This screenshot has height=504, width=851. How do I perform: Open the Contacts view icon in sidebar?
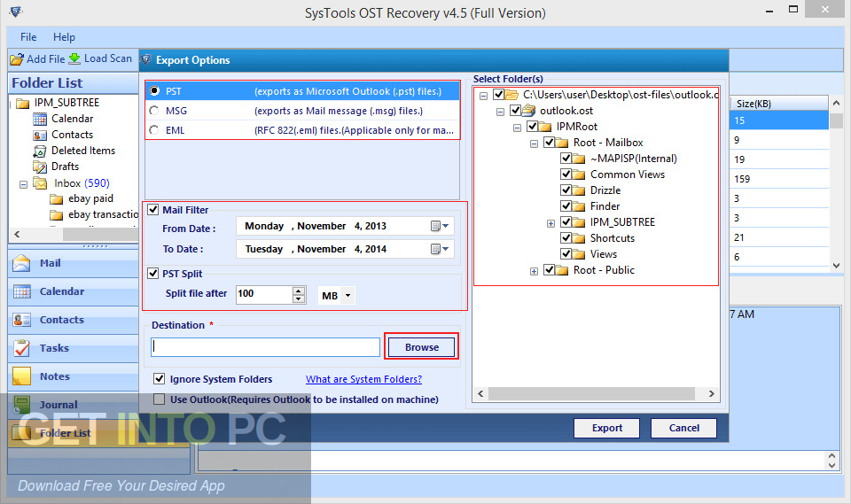point(21,320)
